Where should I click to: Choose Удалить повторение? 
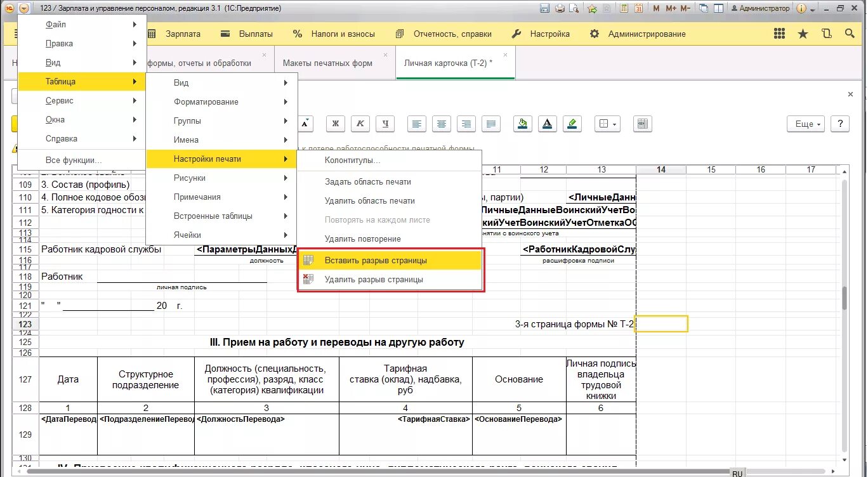(x=390, y=239)
